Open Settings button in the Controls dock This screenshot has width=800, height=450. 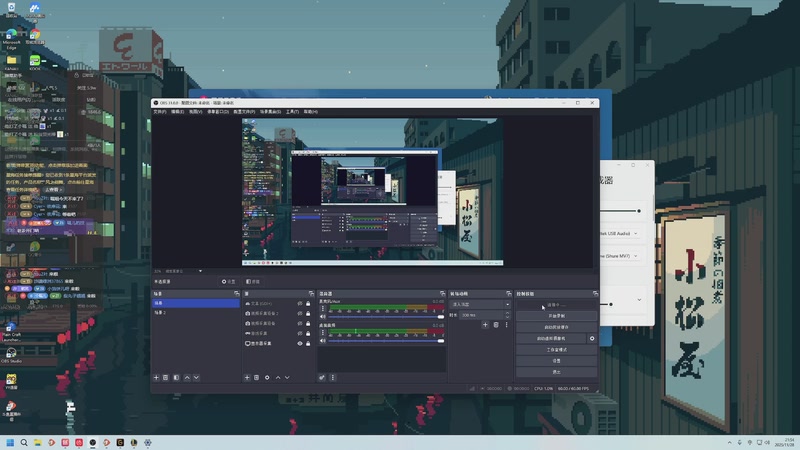click(x=556, y=361)
